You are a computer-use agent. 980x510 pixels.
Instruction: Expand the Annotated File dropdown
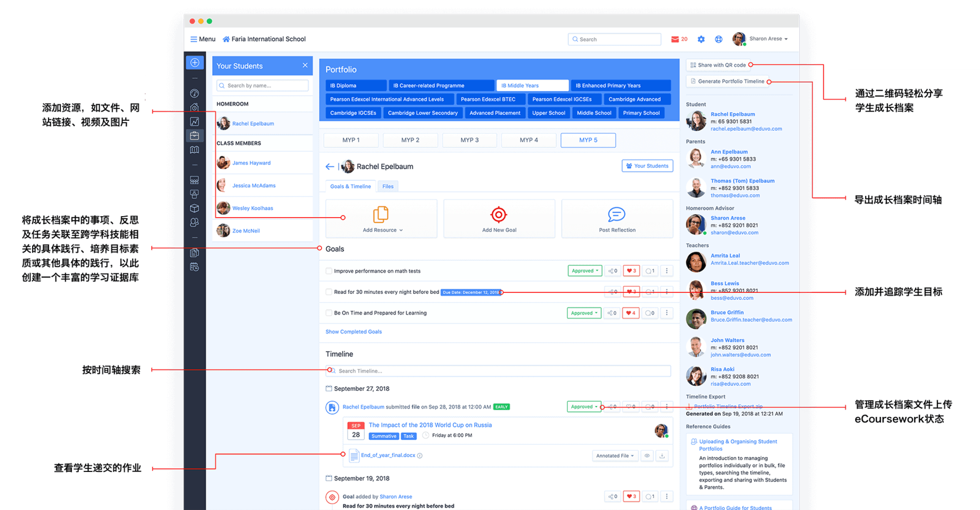615,456
